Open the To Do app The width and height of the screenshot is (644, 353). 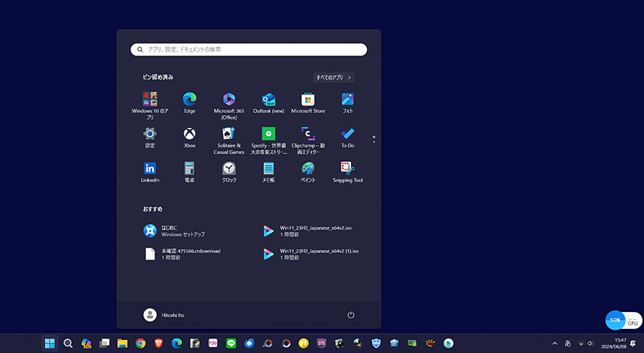coord(347,135)
